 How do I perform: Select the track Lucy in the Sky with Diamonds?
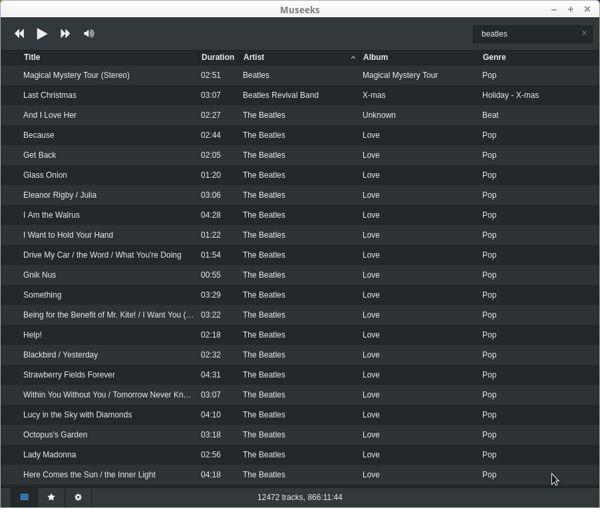(x=77, y=415)
